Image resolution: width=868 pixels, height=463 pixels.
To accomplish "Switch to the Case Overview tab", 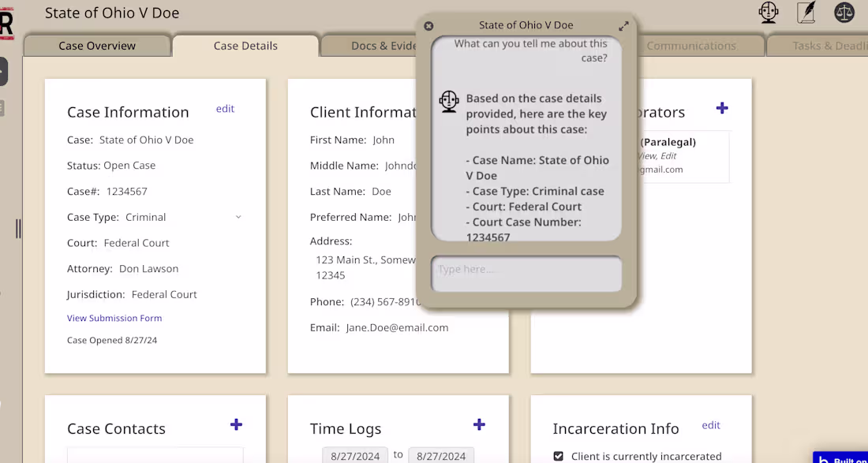I will (97, 46).
